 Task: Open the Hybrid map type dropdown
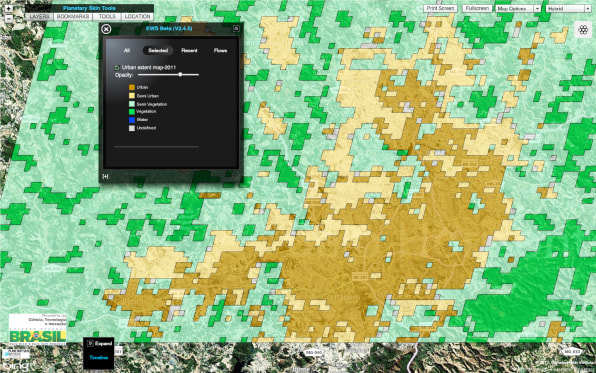coord(568,8)
